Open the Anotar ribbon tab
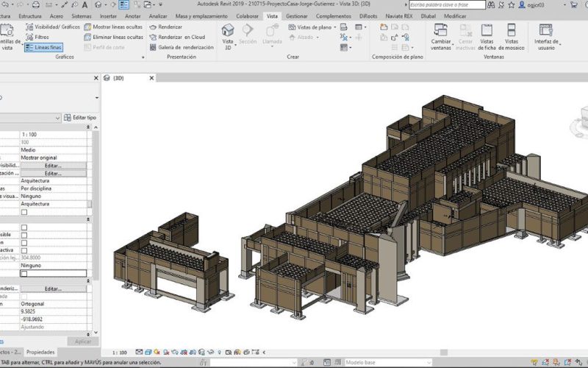The image size is (588, 368). point(133,16)
